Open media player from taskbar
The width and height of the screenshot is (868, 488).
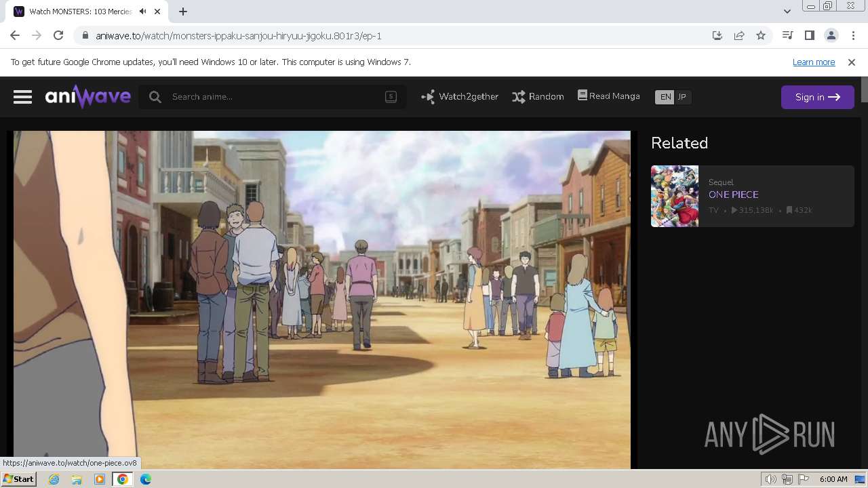coord(100,479)
